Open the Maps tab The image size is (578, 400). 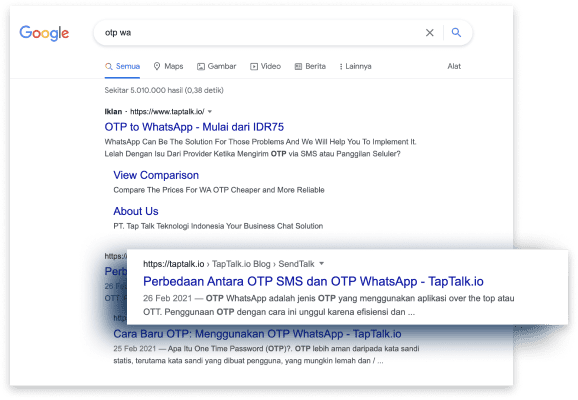(x=168, y=66)
